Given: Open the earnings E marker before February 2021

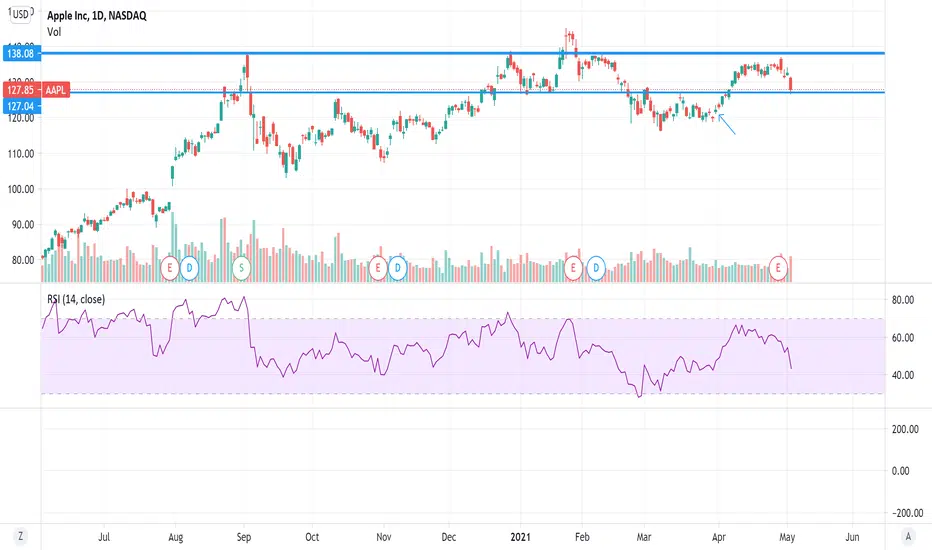Looking at the screenshot, I should (573, 268).
